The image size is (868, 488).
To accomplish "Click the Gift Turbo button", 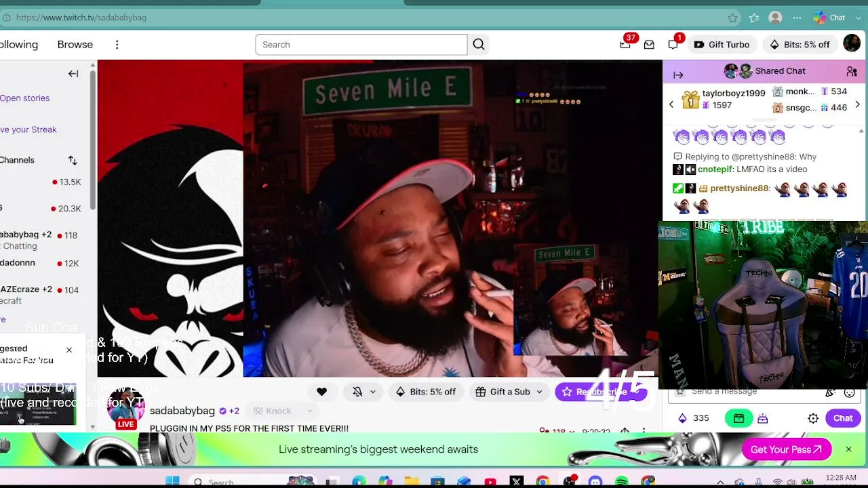I will click(722, 45).
